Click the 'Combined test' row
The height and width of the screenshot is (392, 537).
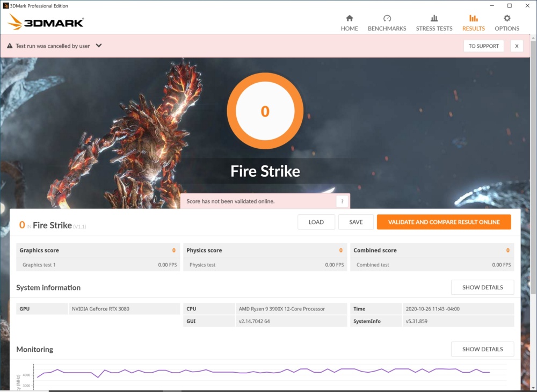tap(432, 265)
